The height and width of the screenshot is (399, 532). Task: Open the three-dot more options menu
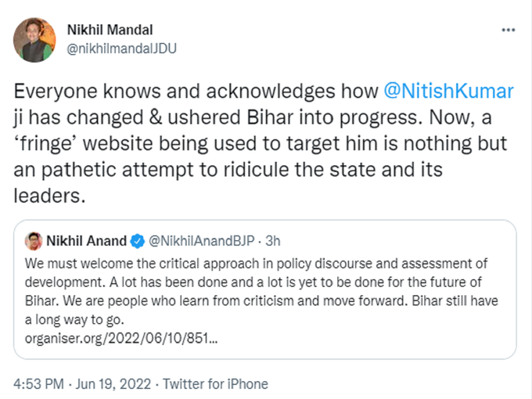pyautogui.click(x=509, y=31)
